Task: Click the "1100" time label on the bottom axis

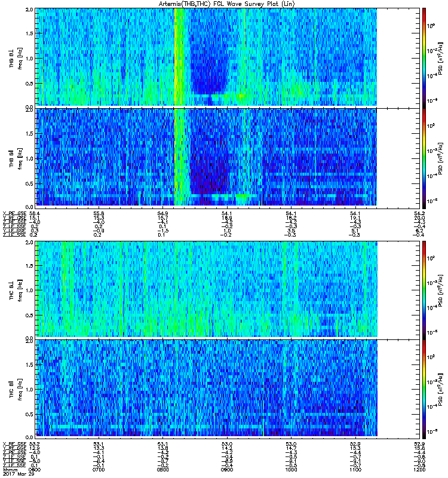Action: click(x=355, y=470)
